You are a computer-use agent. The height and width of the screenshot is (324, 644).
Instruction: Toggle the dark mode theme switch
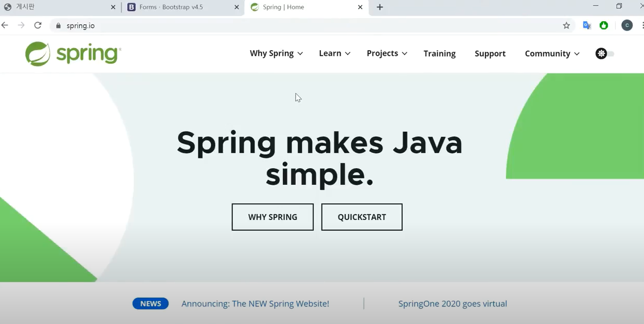(x=605, y=53)
